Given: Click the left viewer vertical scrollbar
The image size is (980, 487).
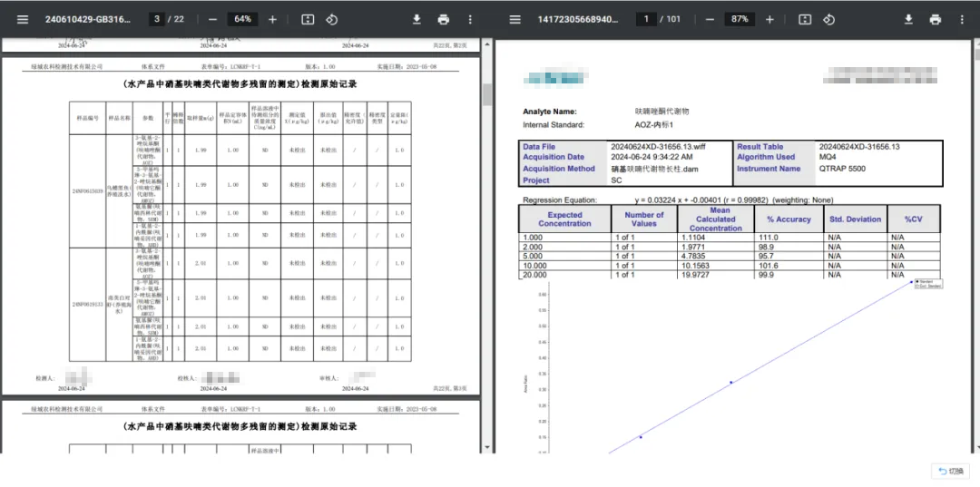Looking at the screenshot, I should pyautogui.click(x=486, y=94).
